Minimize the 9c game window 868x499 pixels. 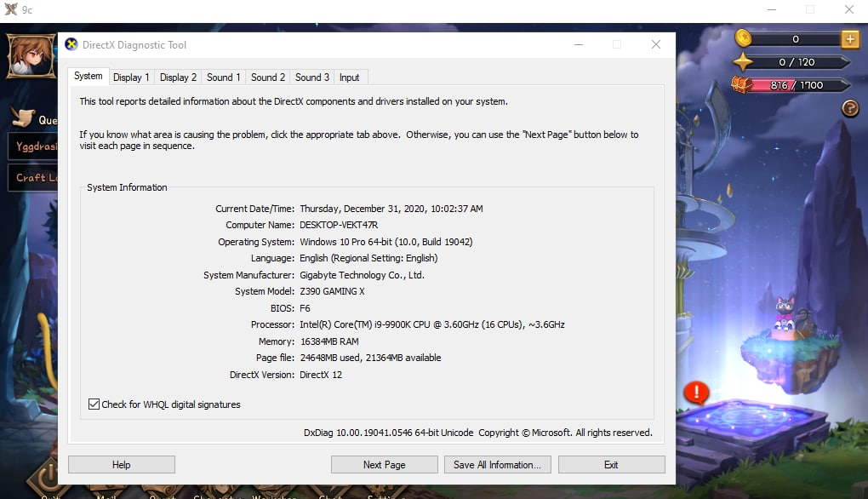pos(772,9)
